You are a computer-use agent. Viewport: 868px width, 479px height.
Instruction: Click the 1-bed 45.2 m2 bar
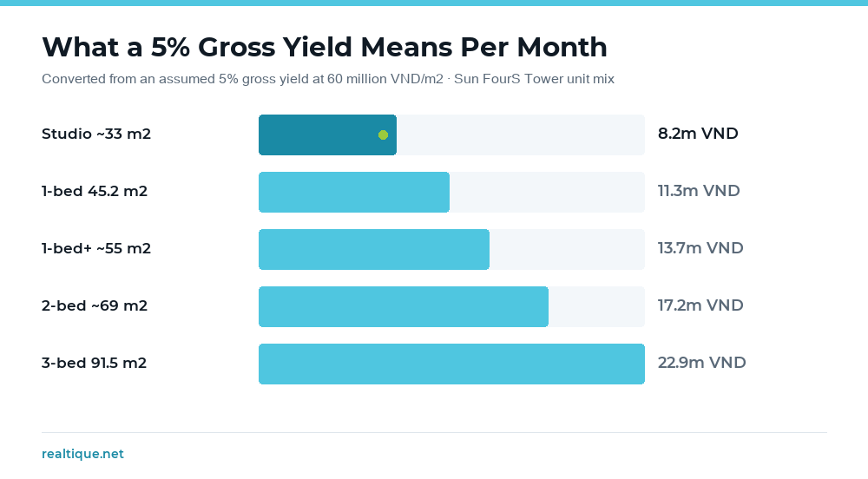[x=354, y=192]
